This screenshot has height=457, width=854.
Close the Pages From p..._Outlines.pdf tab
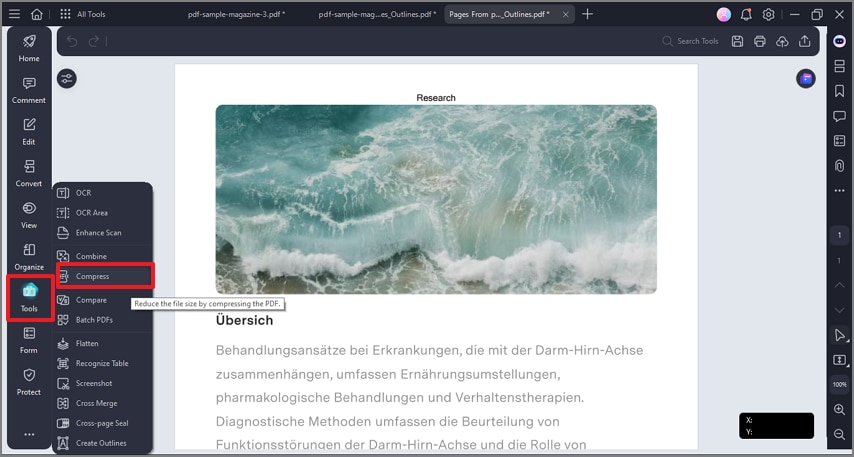[x=565, y=15]
